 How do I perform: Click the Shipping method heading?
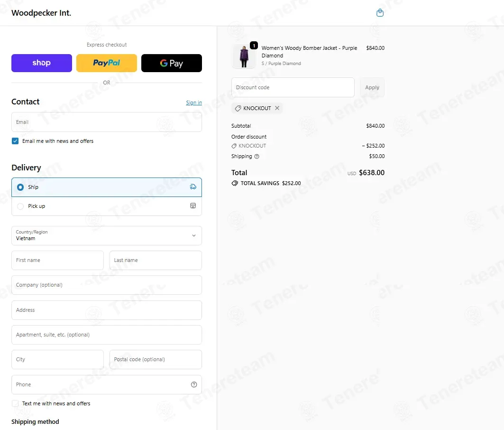(x=36, y=421)
